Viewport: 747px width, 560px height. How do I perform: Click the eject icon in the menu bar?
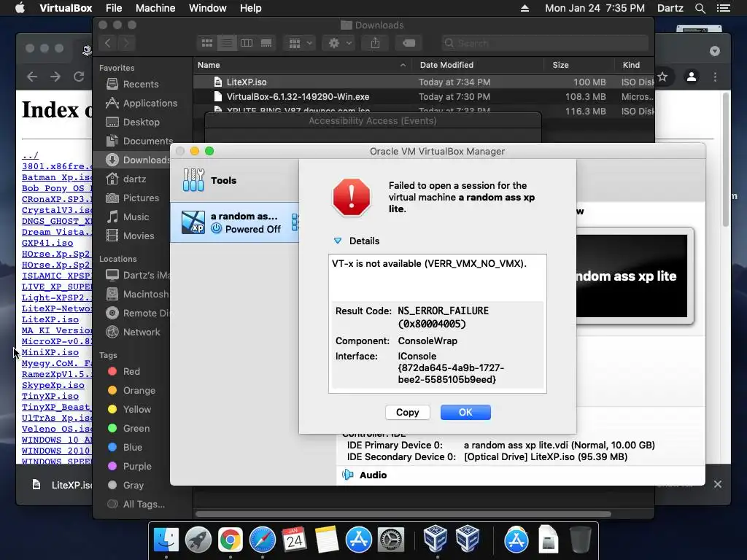click(525, 8)
